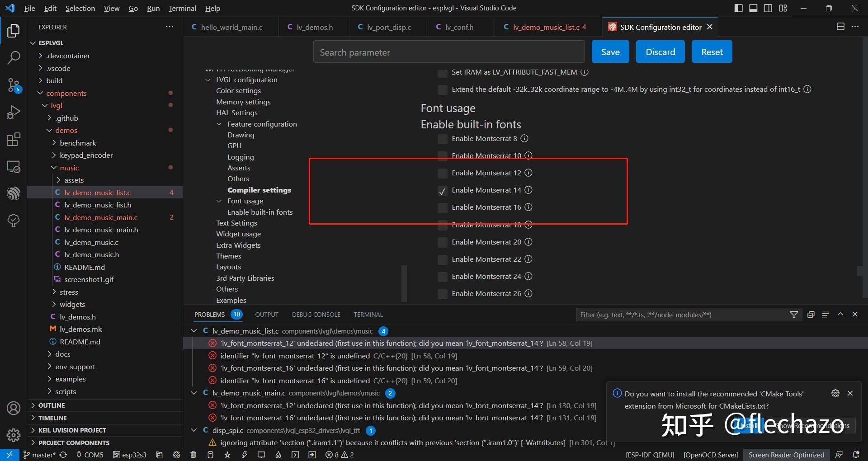Select COM5 serial port in status bar

click(x=90, y=455)
